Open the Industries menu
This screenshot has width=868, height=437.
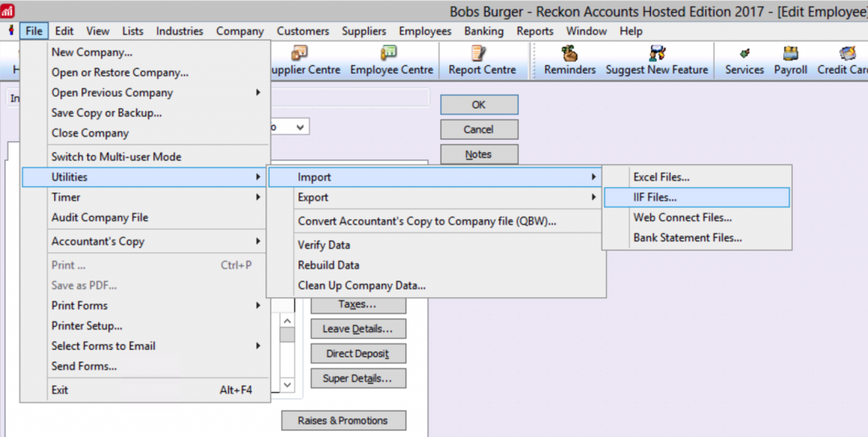(180, 31)
